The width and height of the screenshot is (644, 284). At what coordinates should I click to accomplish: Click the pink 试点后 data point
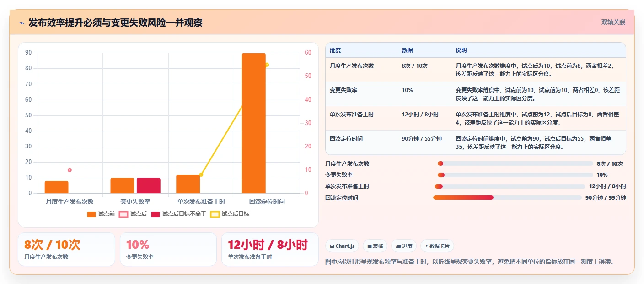70,170
